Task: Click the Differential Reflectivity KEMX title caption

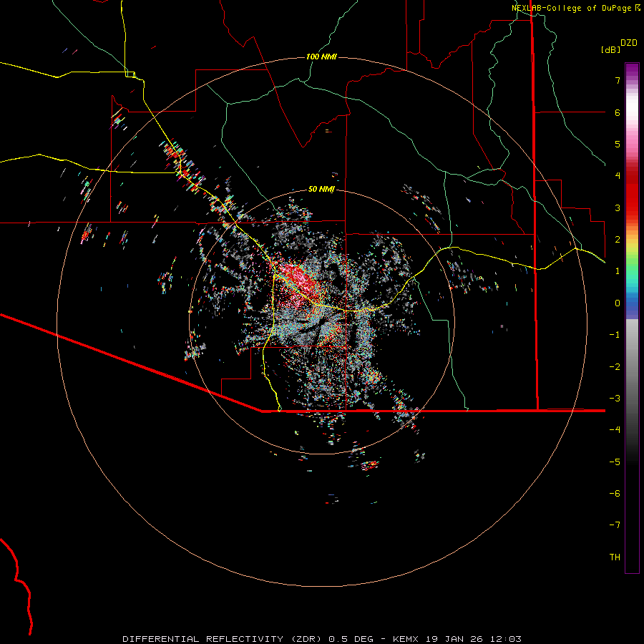Action: pyautogui.click(x=322, y=639)
